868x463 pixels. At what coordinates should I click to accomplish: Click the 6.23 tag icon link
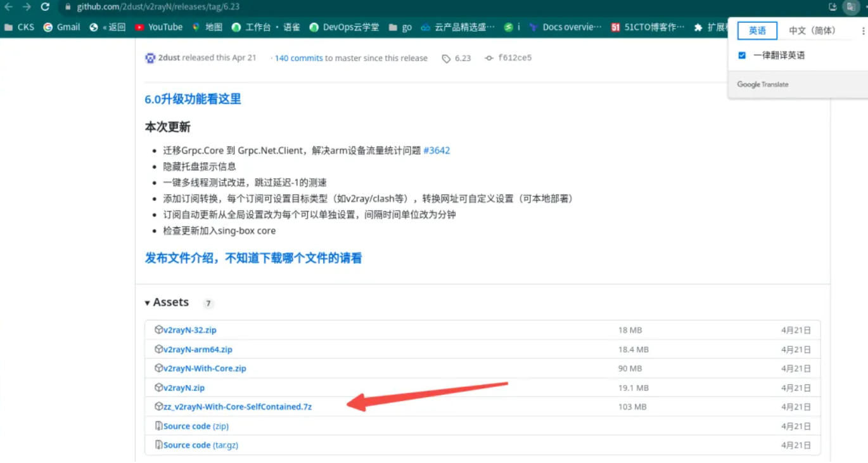pyautogui.click(x=456, y=58)
